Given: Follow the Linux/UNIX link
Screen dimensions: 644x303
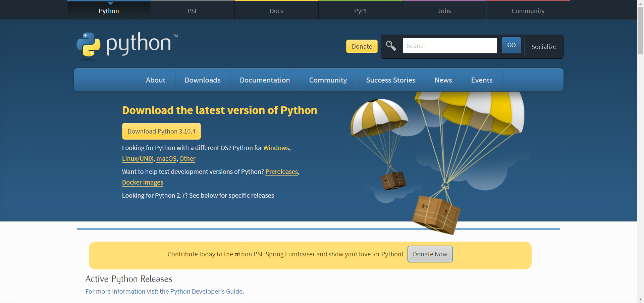Looking at the screenshot, I should tap(138, 159).
